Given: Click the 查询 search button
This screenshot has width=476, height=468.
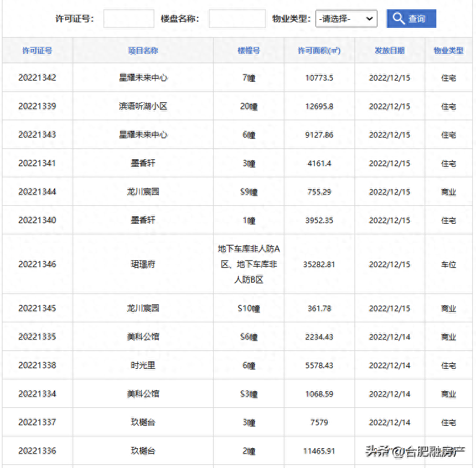Looking at the screenshot, I should click(x=411, y=19).
